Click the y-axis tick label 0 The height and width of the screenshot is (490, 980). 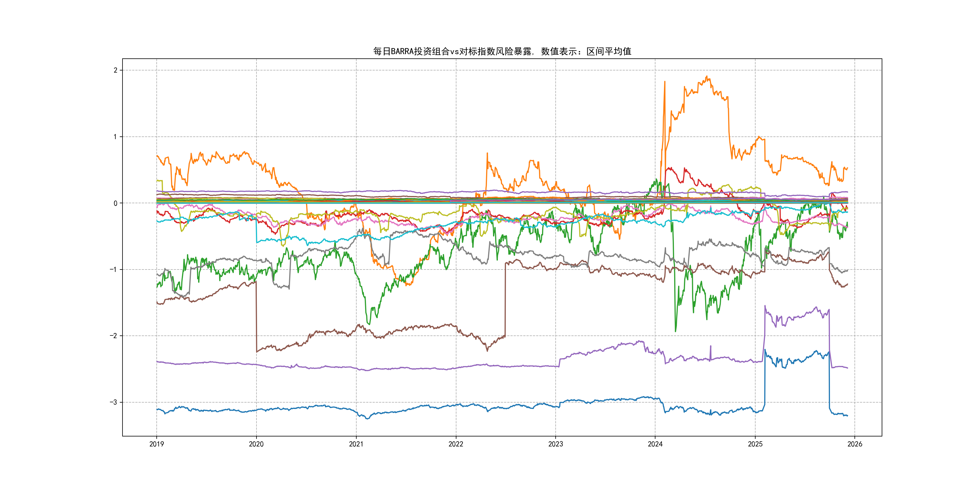(115, 204)
